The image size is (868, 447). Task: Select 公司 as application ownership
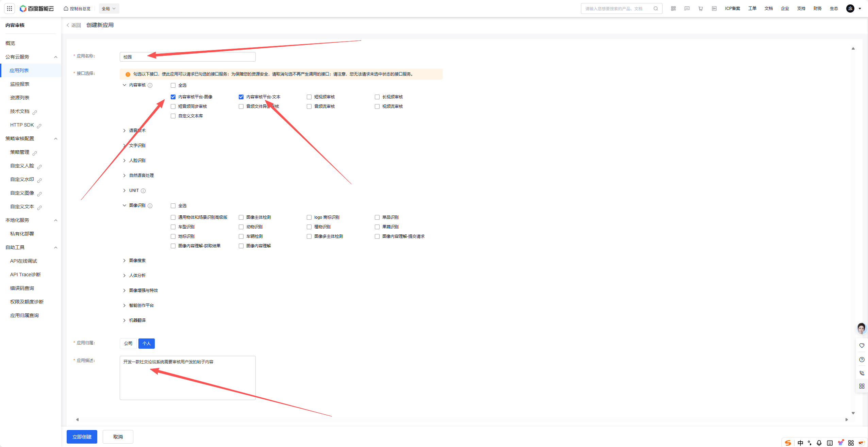point(128,344)
